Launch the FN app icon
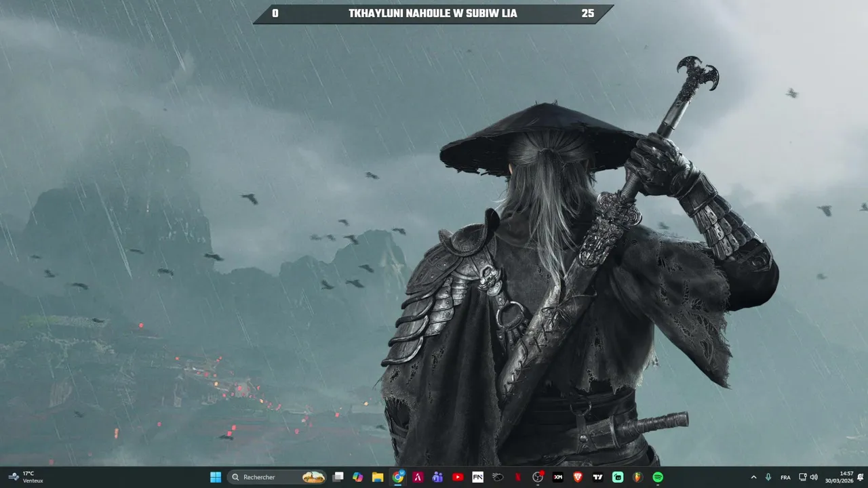This screenshot has height=488, width=868. click(x=477, y=477)
